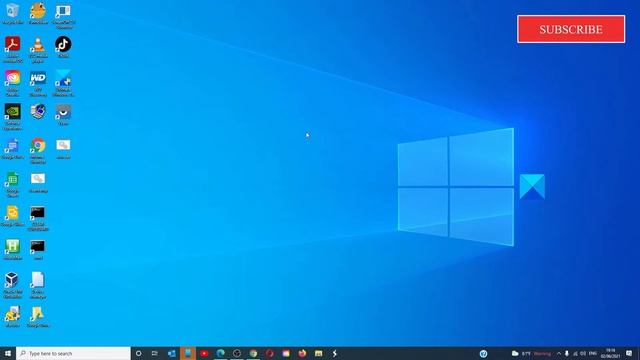
Task: Launch Google Chrome from desktop
Action: [38, 150]
